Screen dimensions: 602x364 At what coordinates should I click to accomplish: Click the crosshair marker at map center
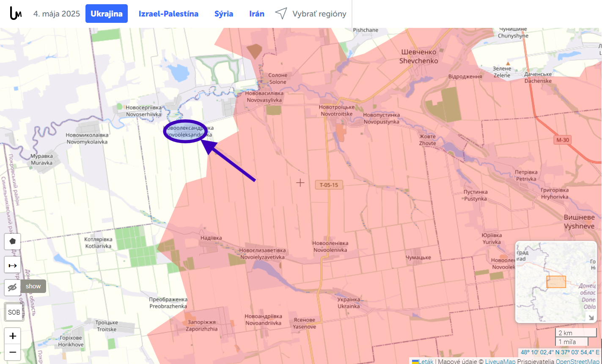pyautogui.click(x=300, y=183)
